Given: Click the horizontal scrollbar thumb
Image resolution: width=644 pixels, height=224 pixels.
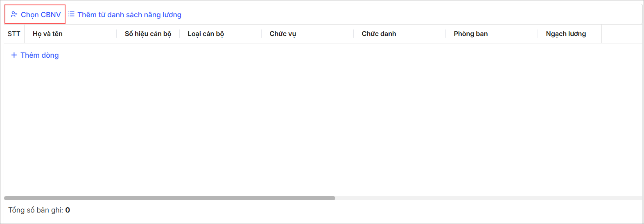Looking at the screenshot, I should tap(169, 198).
